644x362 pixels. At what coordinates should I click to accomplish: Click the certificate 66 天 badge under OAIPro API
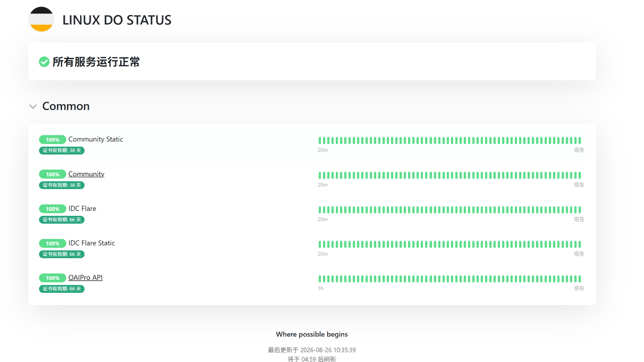62,289
